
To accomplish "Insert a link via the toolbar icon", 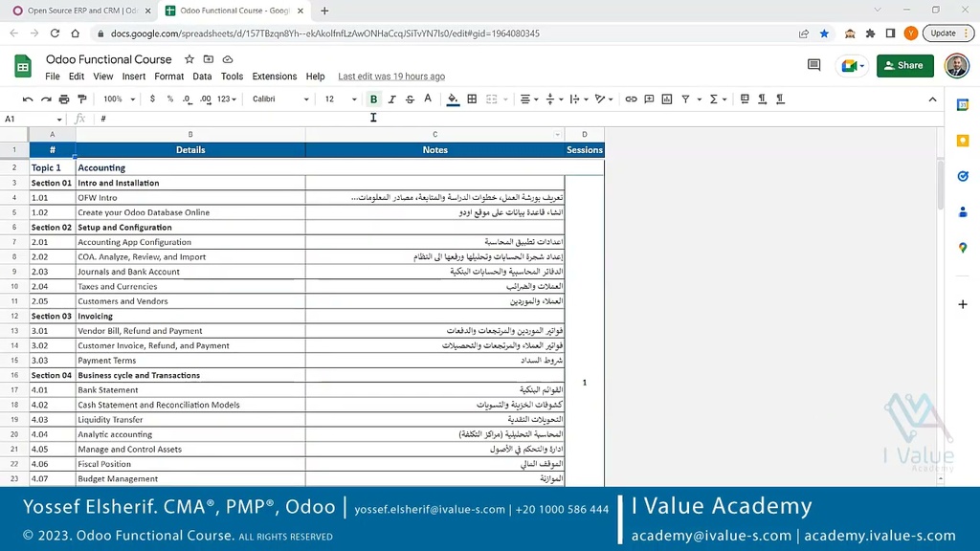I will [630, 99].
